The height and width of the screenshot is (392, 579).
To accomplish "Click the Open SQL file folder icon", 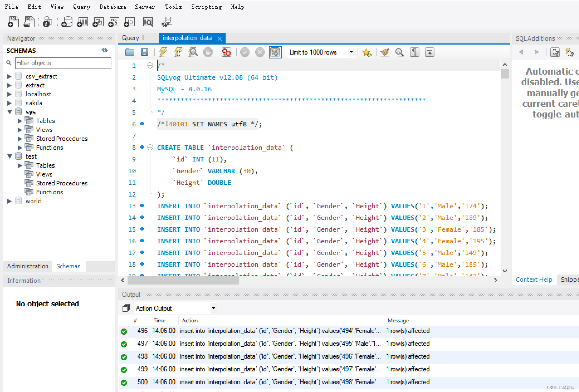I will 130,52.
